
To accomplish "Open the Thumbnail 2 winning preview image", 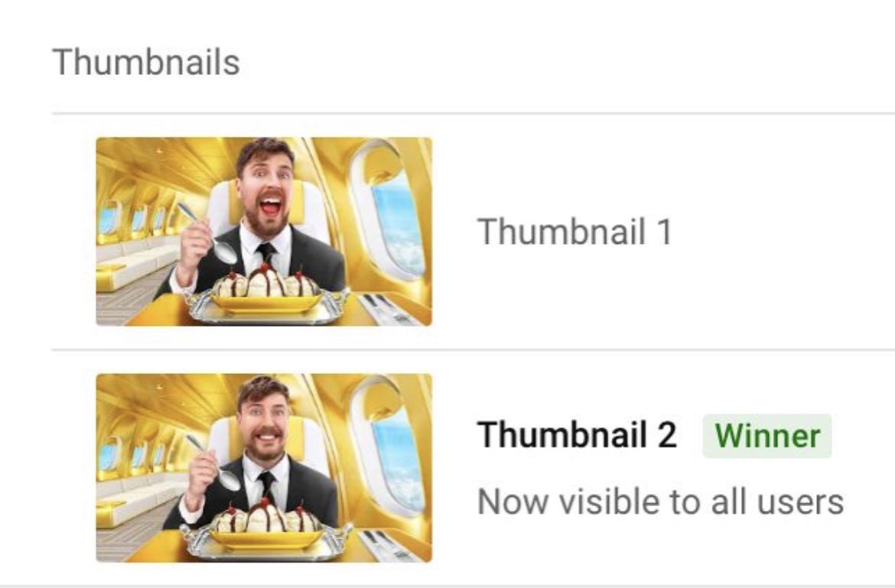I will tap(264, 468).
